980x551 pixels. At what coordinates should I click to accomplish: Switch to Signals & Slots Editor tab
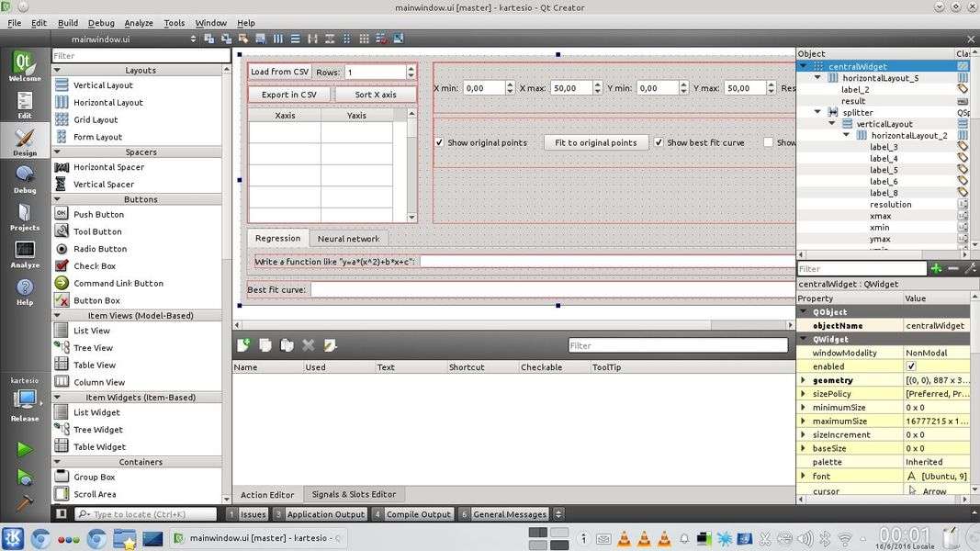354,494
